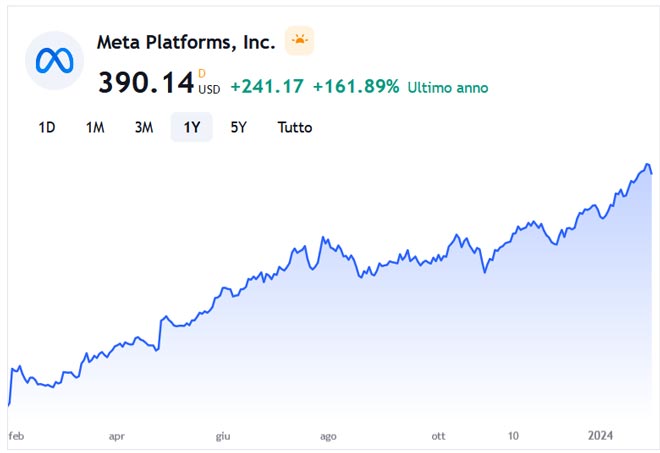Click the apr label on time axis
Viewport: 660px width, 453px height.
click(x=117, y=436)
